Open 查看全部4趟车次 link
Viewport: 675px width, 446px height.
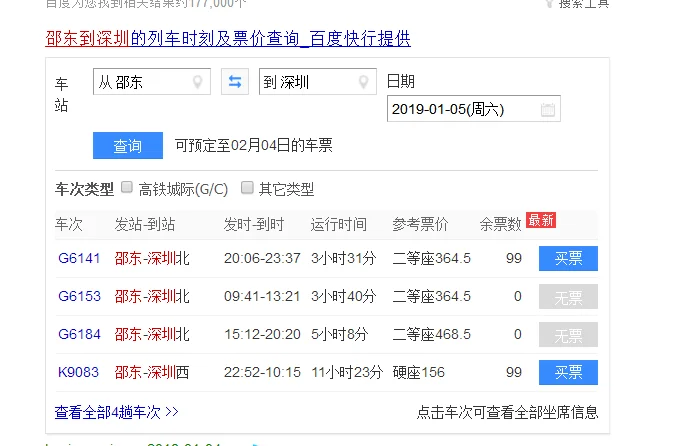[116, 412]
